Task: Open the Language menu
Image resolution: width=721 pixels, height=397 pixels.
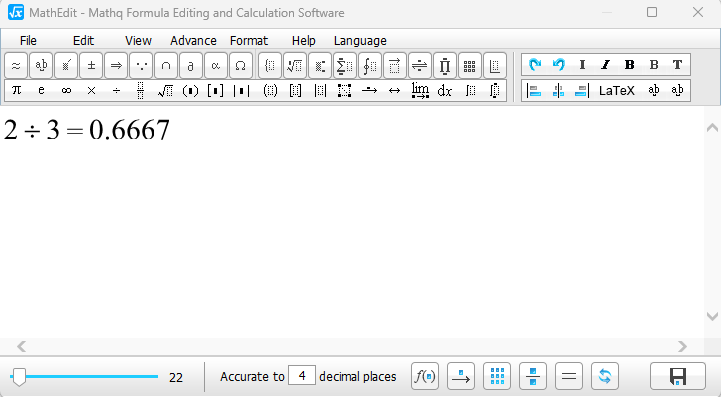Action: point(360,40)
